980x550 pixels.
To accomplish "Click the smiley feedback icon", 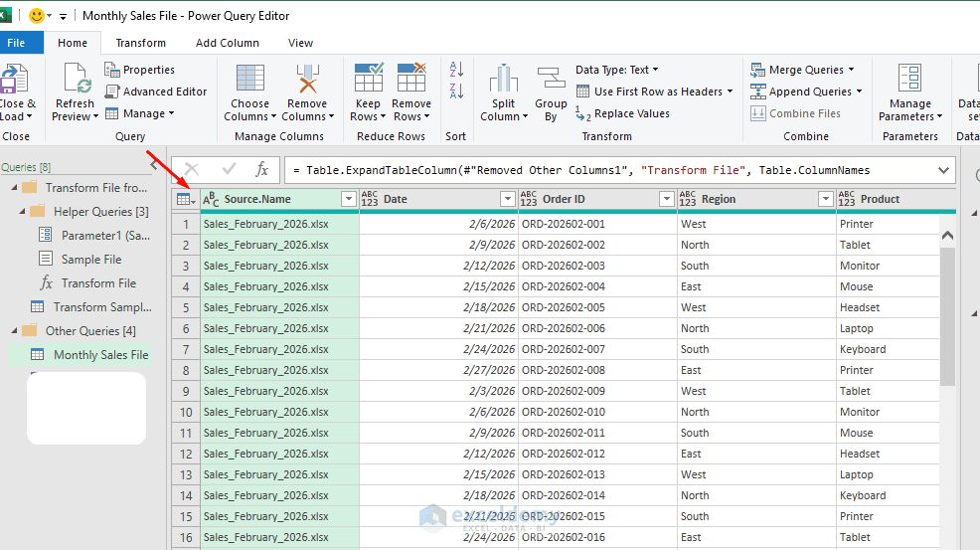I will coord(37,15).
